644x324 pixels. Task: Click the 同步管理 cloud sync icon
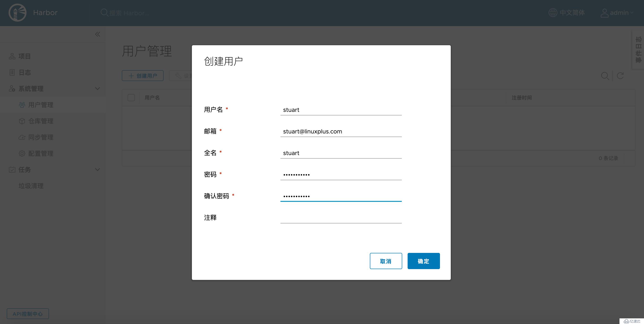coord(22,137)
